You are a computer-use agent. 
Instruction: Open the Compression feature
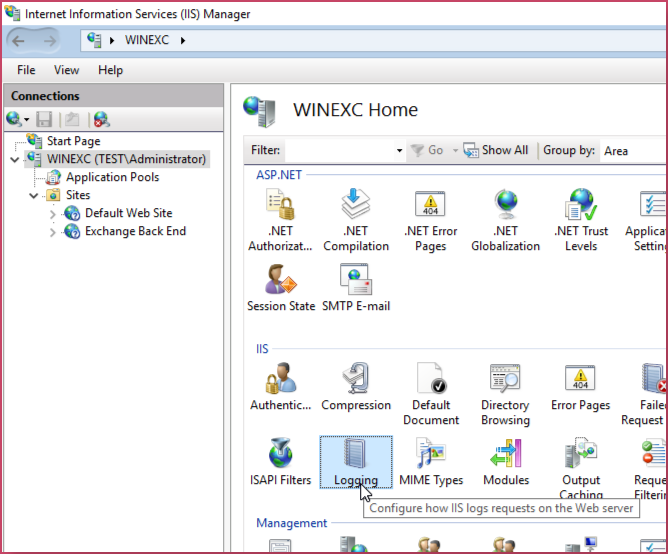pyautogui.click(x=356, y=387)
